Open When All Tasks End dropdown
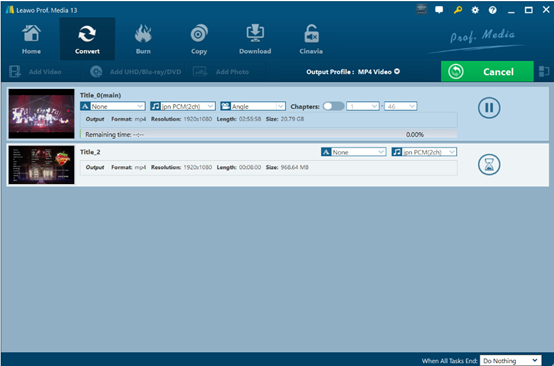The height and width of the screenshot is (366, 554). tap(510, 360)
